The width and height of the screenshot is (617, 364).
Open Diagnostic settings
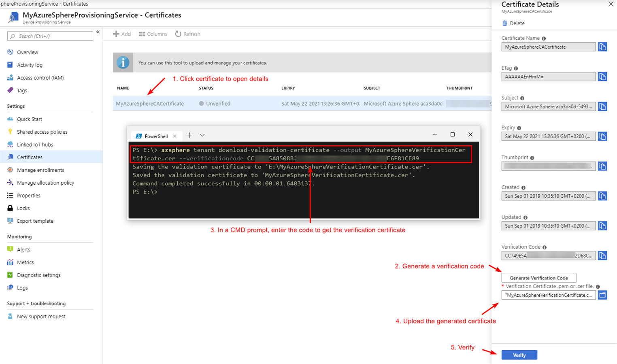(38, 275)
